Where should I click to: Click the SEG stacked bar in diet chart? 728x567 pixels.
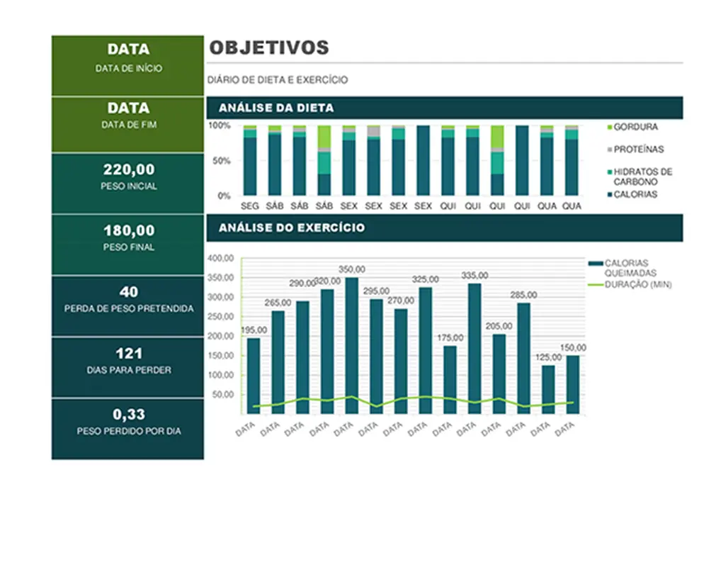tap(250, 163)
